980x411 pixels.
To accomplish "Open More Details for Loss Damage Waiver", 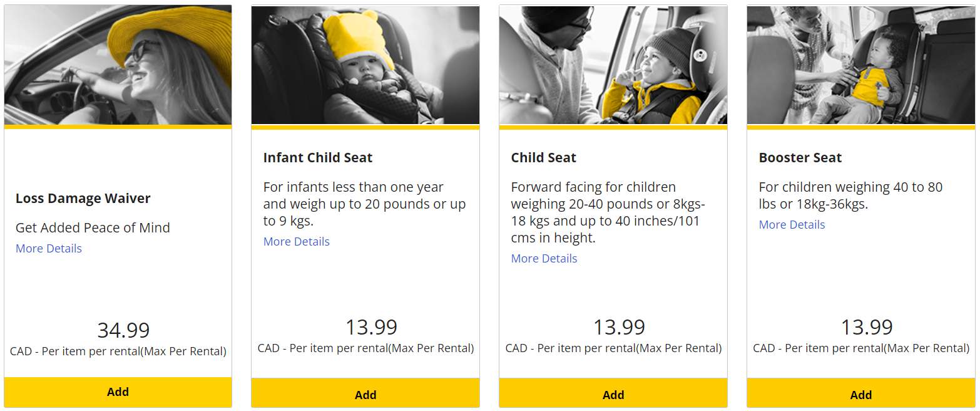I will click(x=49, y=249).
